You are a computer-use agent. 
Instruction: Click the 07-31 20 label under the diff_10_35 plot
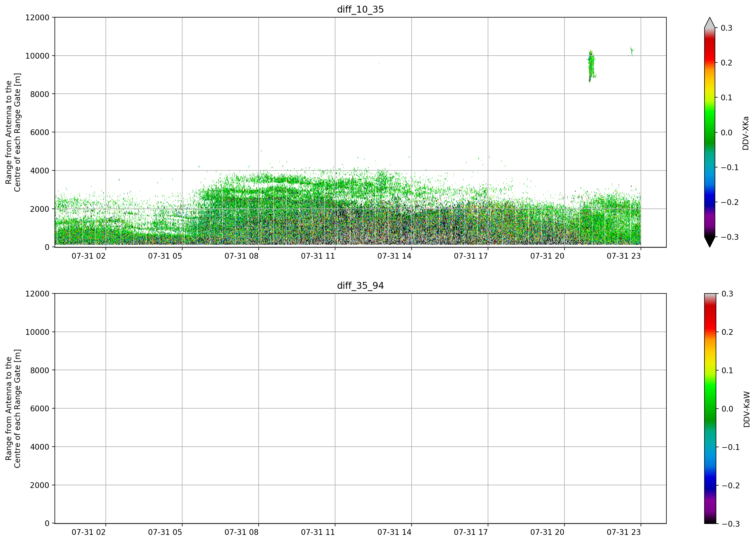pyautogui.click(x=547, y=256)
